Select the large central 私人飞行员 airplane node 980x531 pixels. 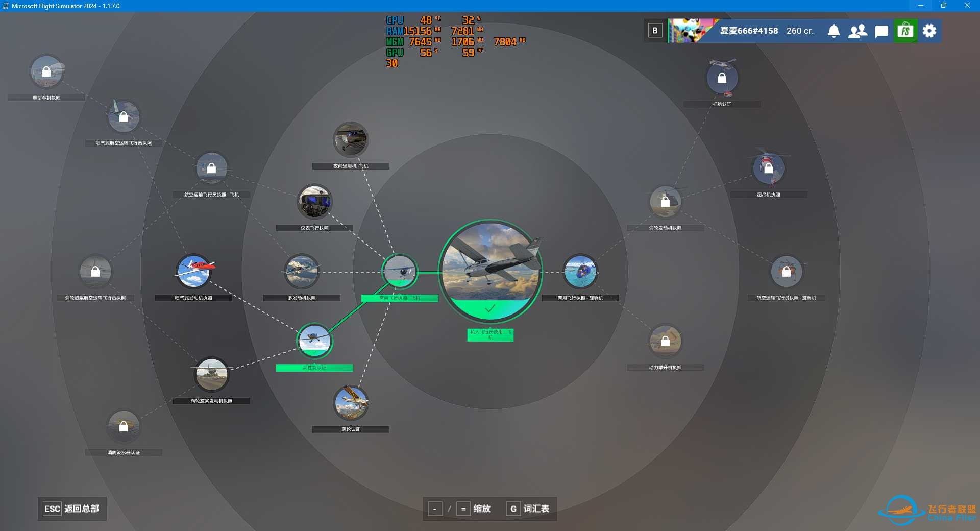(x=490, y=271)
